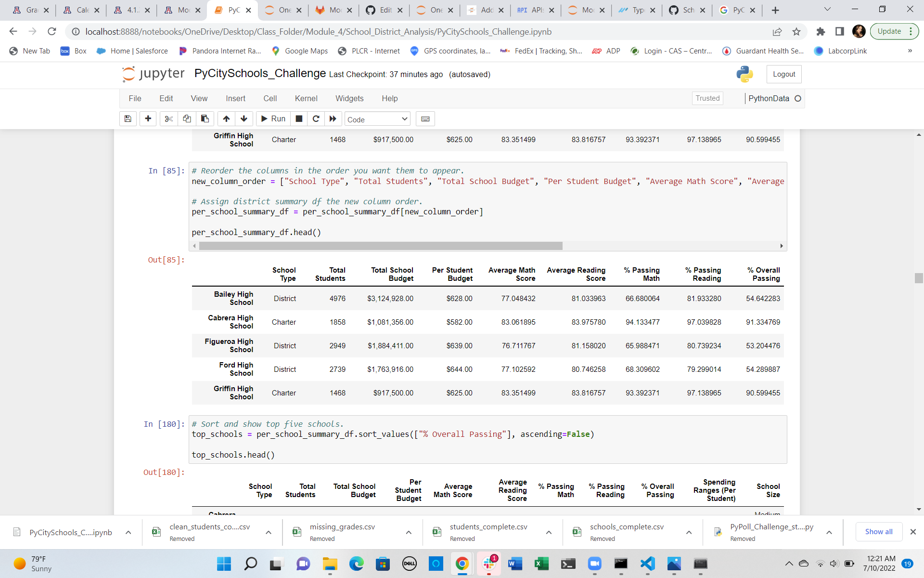The width and height of the screenshot is (924, 578).
Task: Interrupt the kernel with the stop icon
Action: pyautogui.click(x=298, y=118)
